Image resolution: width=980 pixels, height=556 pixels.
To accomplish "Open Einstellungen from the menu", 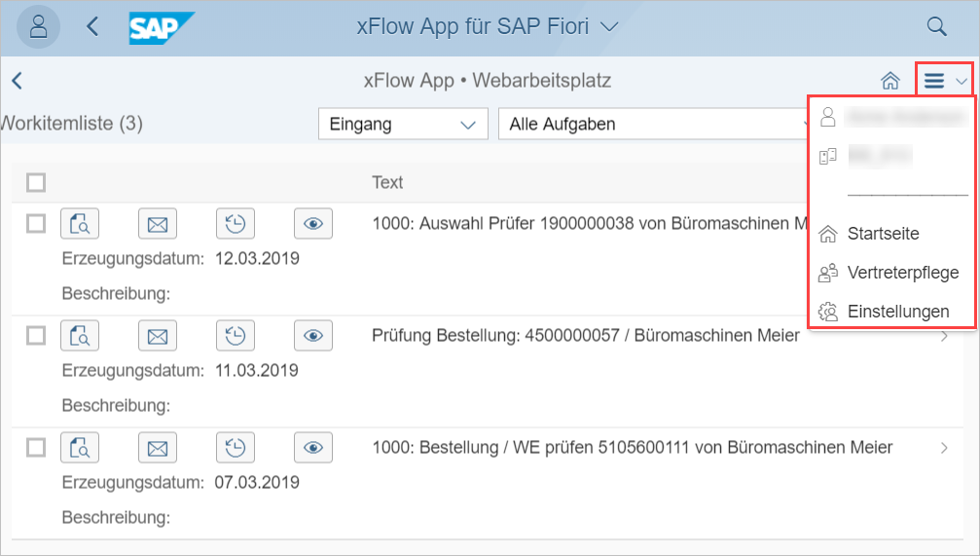I will (897, 312).
